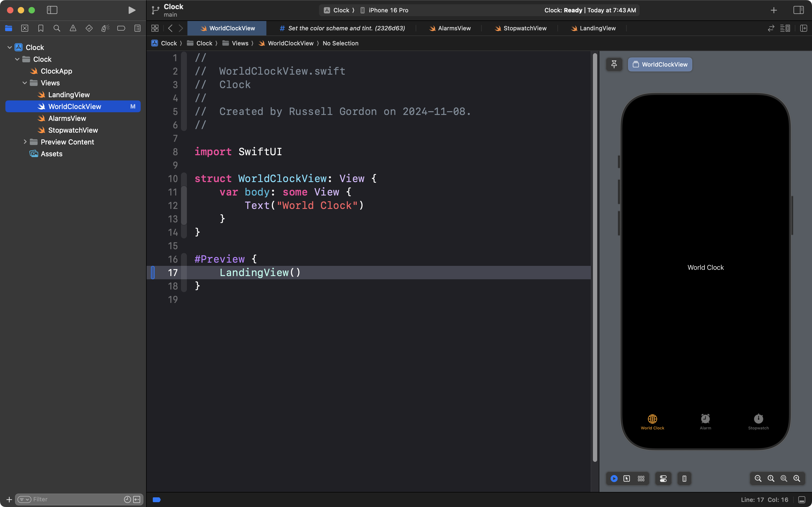This screenshot has width=812, height=507.
Task: Toggle the right inspector panel
Action: tap(798, 10)
